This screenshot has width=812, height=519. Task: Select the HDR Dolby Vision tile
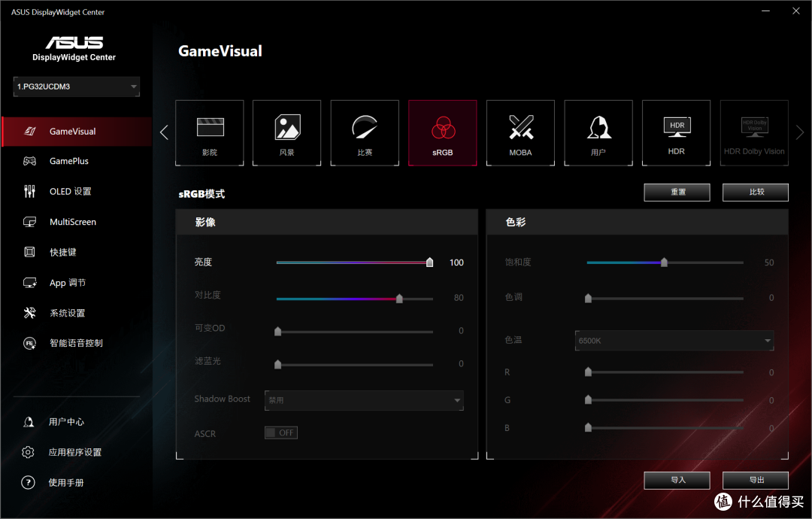click(x=754, y=132)
